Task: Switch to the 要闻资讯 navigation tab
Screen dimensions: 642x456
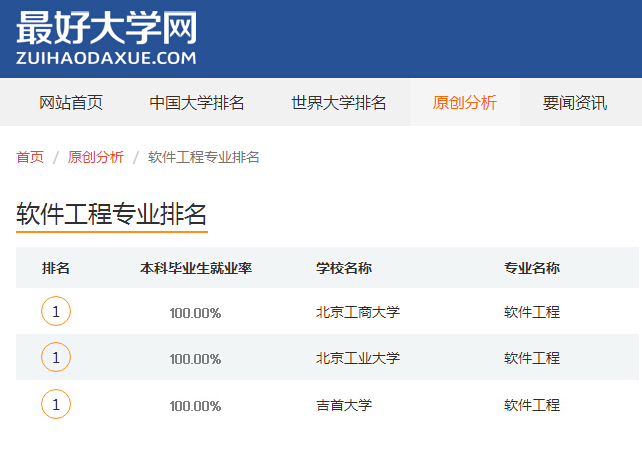Action: pyautogui.click(x=574, y=103)
